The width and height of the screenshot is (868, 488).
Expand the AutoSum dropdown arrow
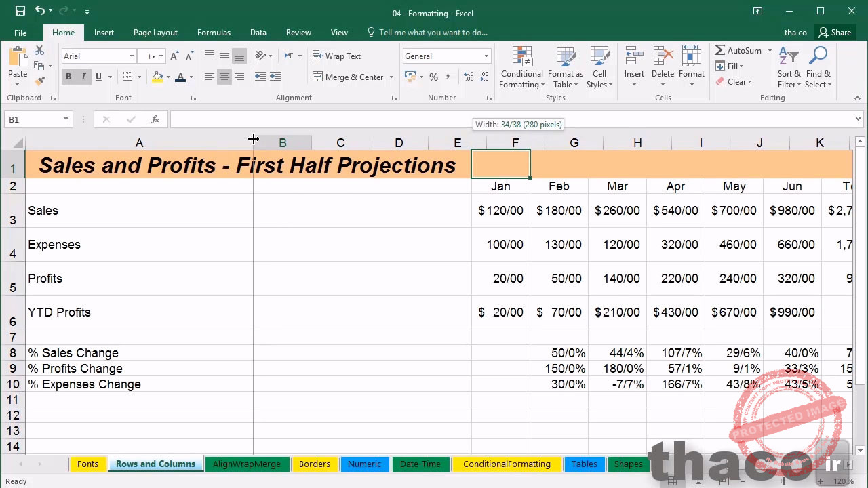[770, 51]
